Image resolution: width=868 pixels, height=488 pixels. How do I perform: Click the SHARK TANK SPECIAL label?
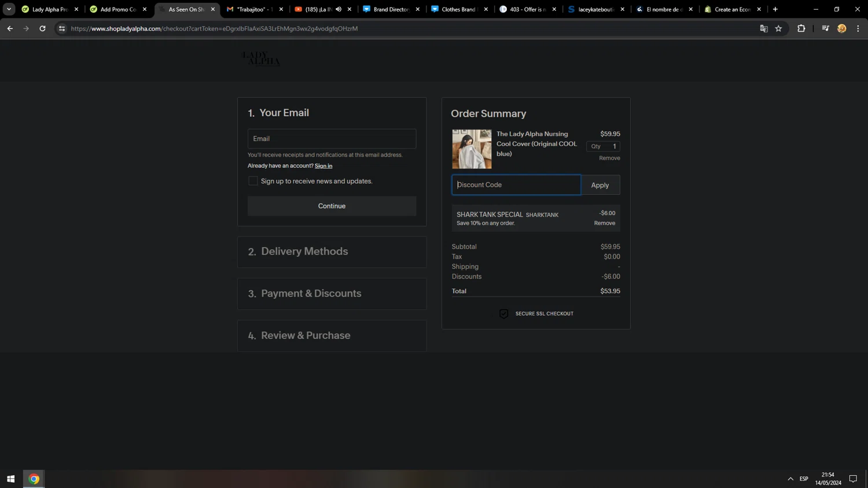[x=490, y=215]
